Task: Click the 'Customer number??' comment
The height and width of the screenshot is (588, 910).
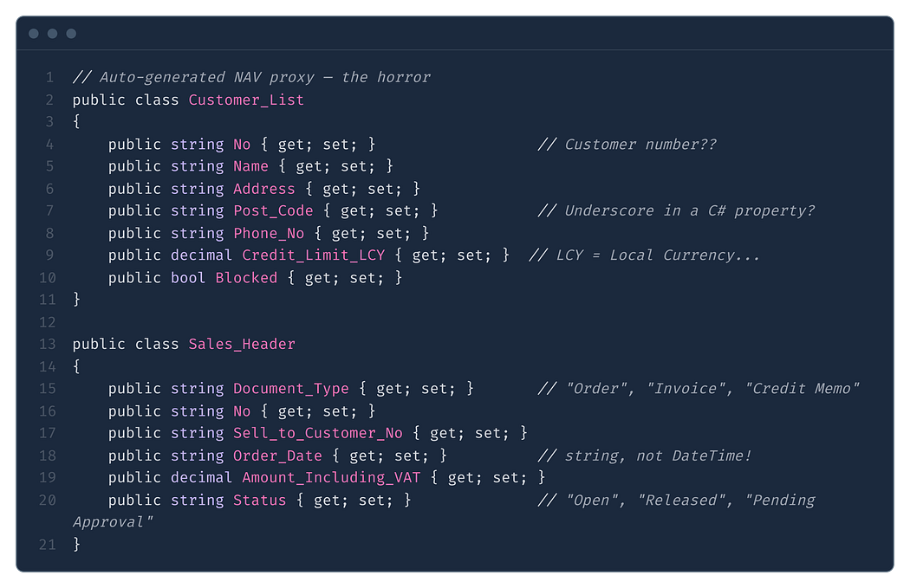Action: (627, 145)
